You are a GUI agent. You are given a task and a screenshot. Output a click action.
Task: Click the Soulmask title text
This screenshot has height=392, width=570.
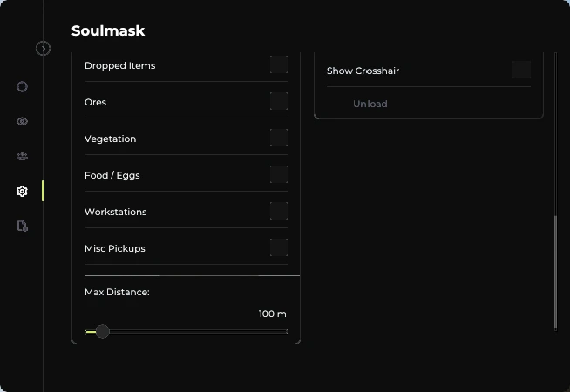pos(108,30)
